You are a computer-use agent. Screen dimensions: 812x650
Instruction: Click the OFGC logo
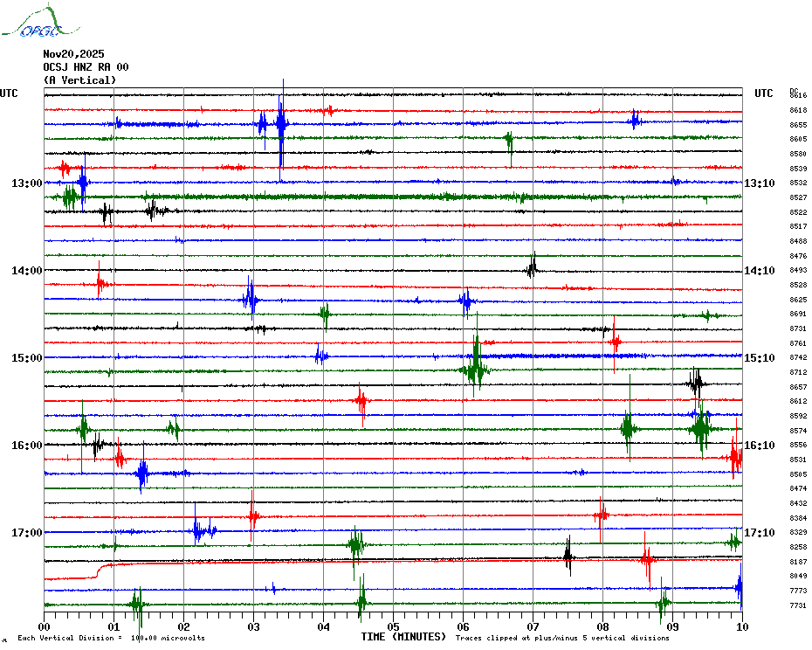click(41, 21)
